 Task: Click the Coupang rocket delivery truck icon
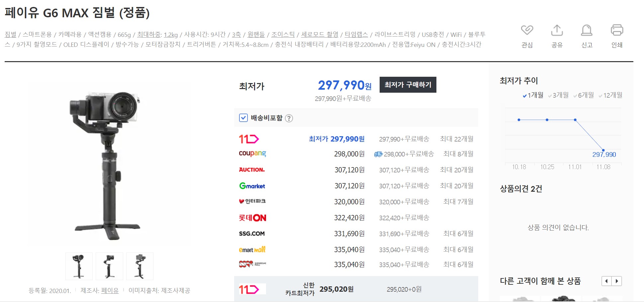(x=378, y=154)
